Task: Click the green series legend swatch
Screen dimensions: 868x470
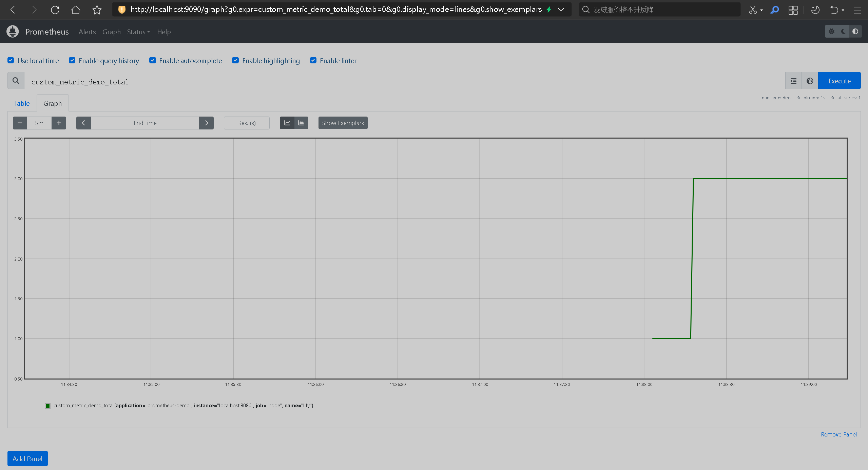Action: coord(48,406)
